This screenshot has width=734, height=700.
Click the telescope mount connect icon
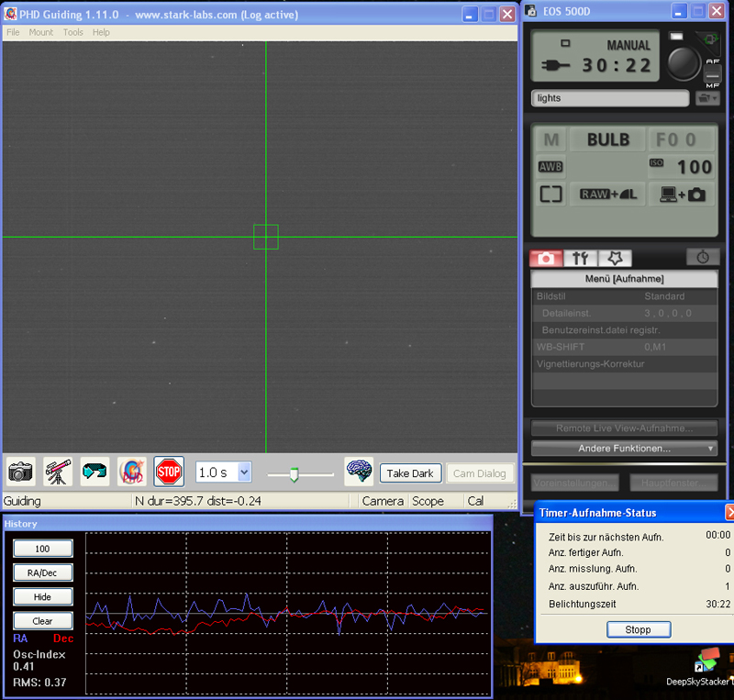pyautogui.click(x=58, y=472)
